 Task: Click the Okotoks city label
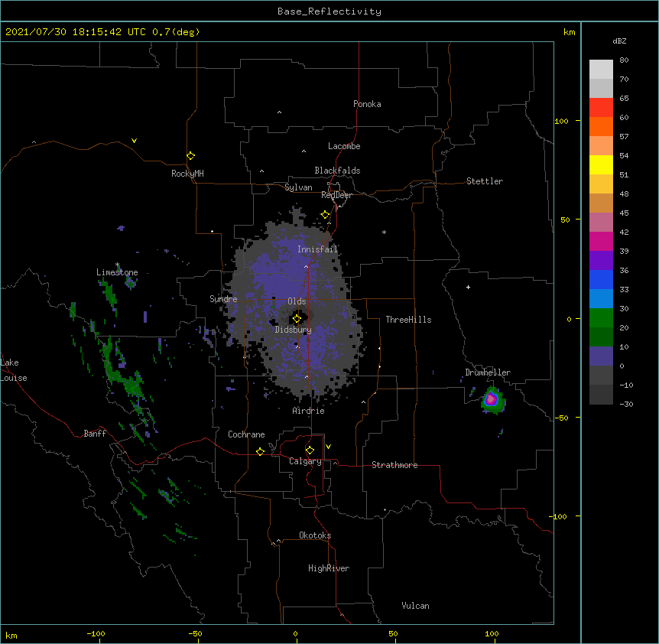click(x=315, y=535)
